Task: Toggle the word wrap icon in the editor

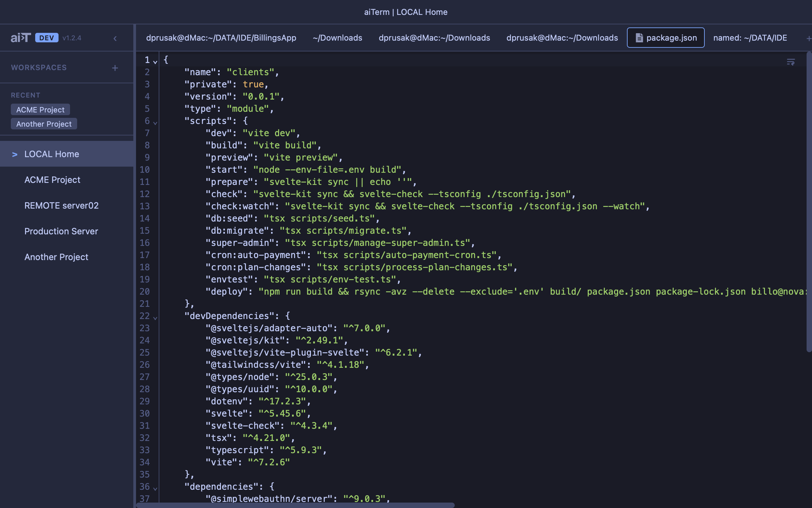Action: coord(791,62)
